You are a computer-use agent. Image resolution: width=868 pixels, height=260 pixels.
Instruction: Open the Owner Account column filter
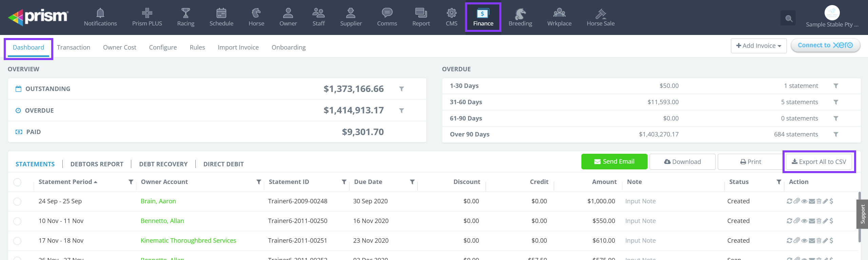point(258,182)
